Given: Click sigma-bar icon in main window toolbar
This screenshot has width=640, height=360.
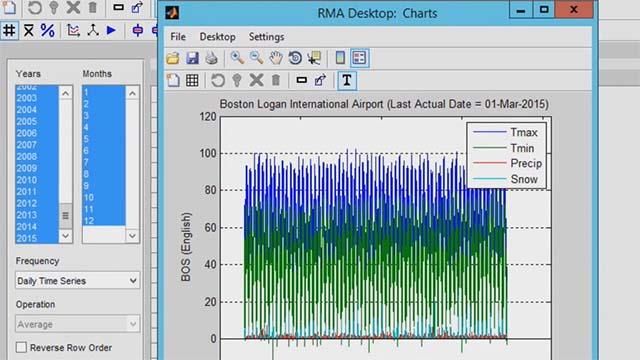Looking at the screenshot, I should pos(29,31).
